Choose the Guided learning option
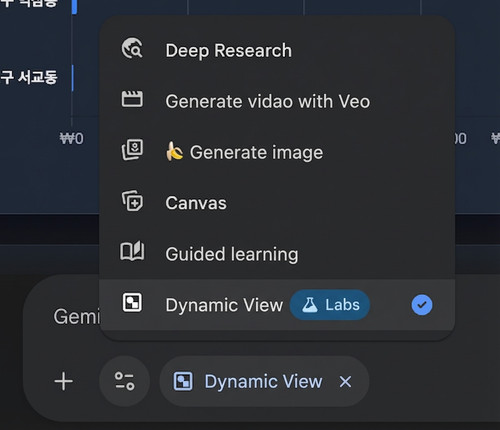Screen dimensions: 500x430 click(x=277, y=254)
